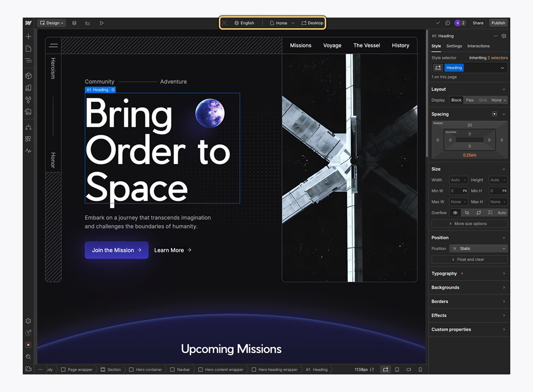Open the three-dots menu beside H1 Heading

click(495, 36)
